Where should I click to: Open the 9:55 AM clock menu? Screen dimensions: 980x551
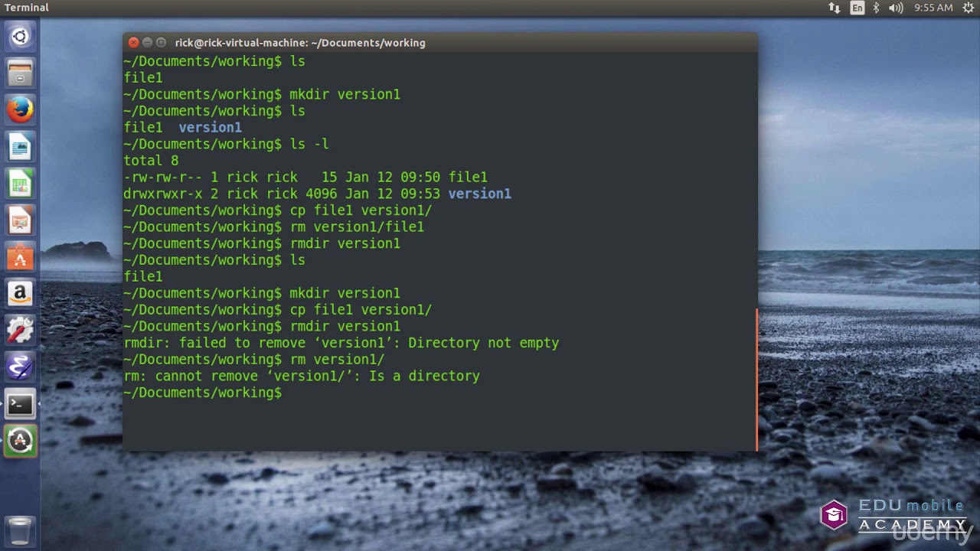pyautogui.click(x=933, y=8)
